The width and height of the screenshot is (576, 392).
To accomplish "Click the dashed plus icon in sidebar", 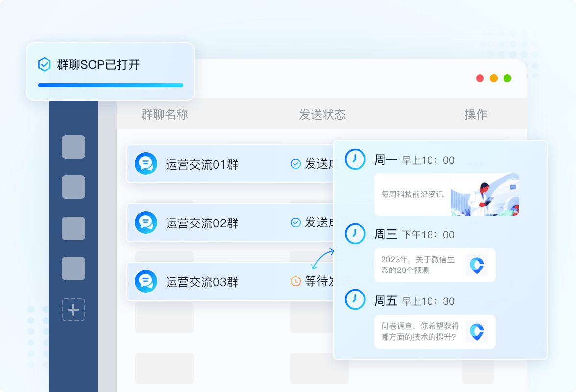I will 73,310.
